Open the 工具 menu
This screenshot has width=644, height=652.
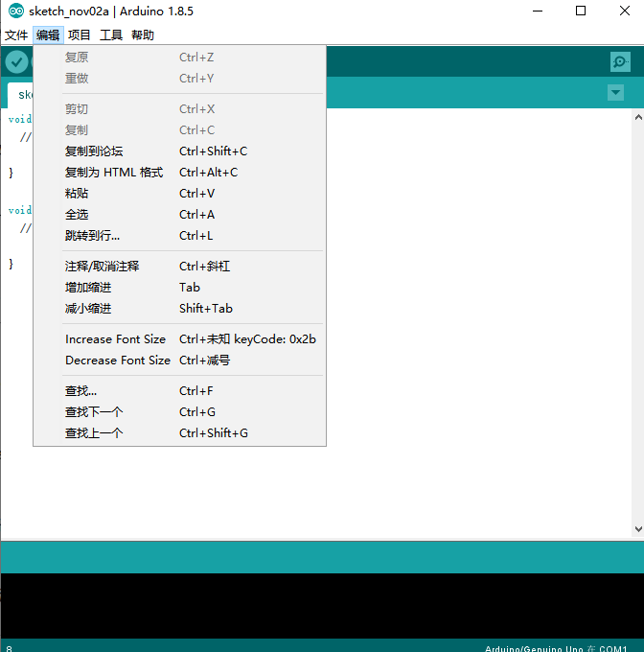(111, 35)
